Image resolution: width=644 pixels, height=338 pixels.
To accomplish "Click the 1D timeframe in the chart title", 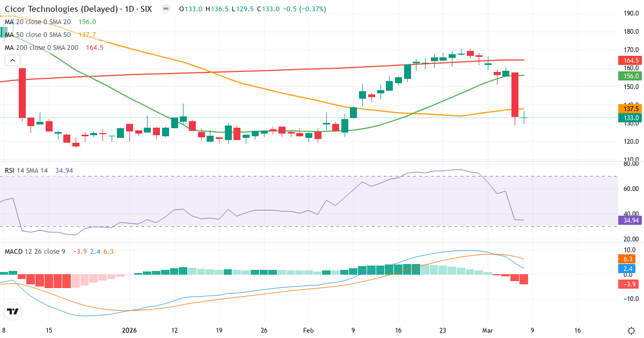I will (128, 9).
